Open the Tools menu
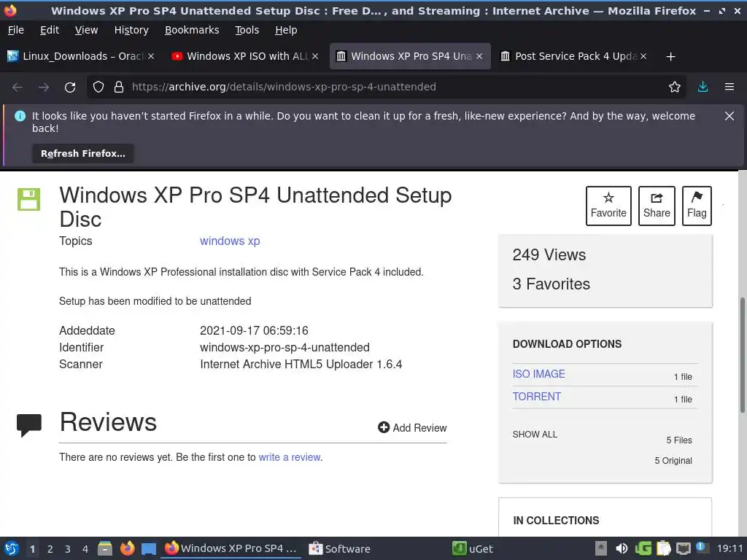Viewport: 747px width, 560px height. pyautogui.click(x=247, y=30)
